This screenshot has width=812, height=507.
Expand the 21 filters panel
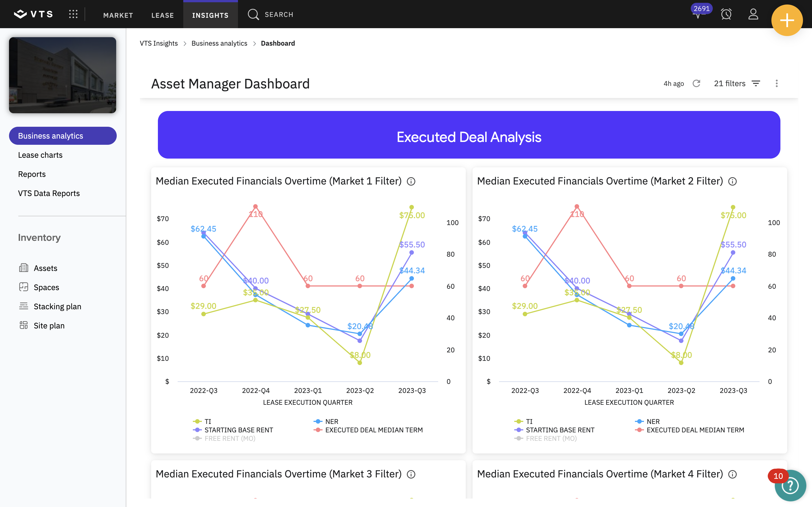(x=737, y=83)
